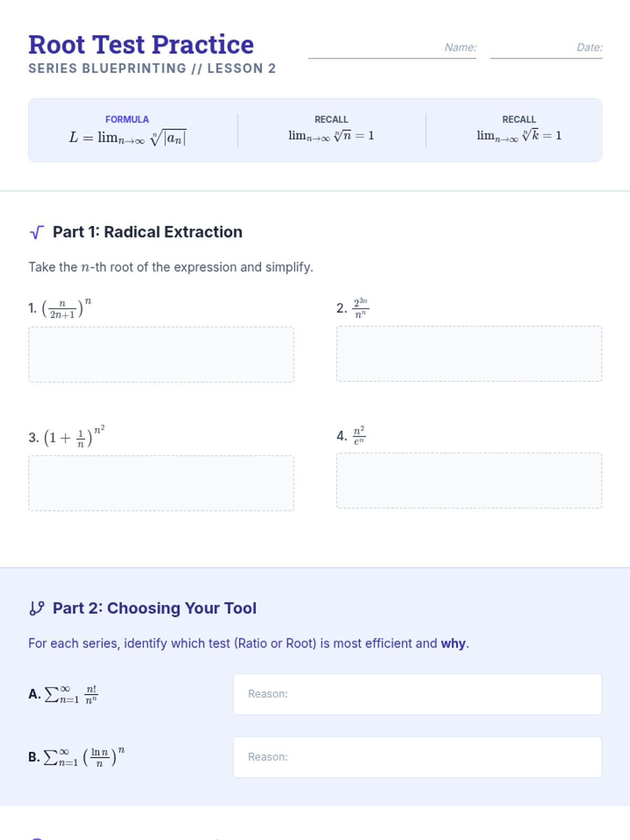Select the FORMULA card label
This screenshot has width=630, height=840.
(127, 119)
